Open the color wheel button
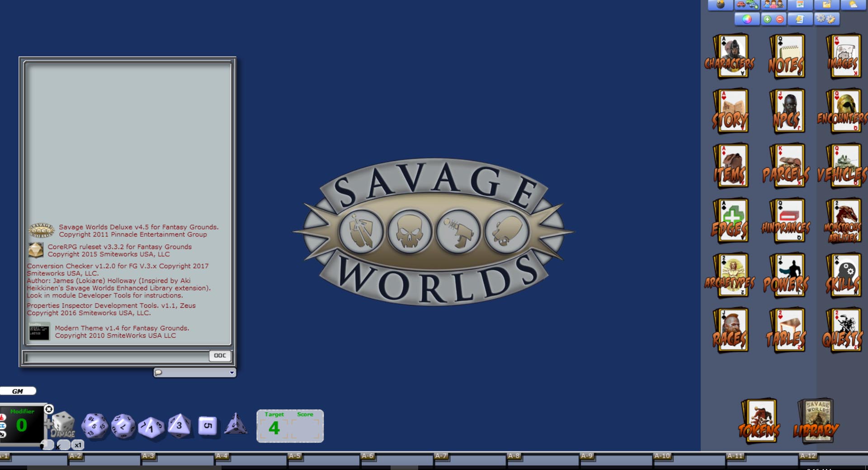This screenshot has height=470, width=868. point(747,19)
